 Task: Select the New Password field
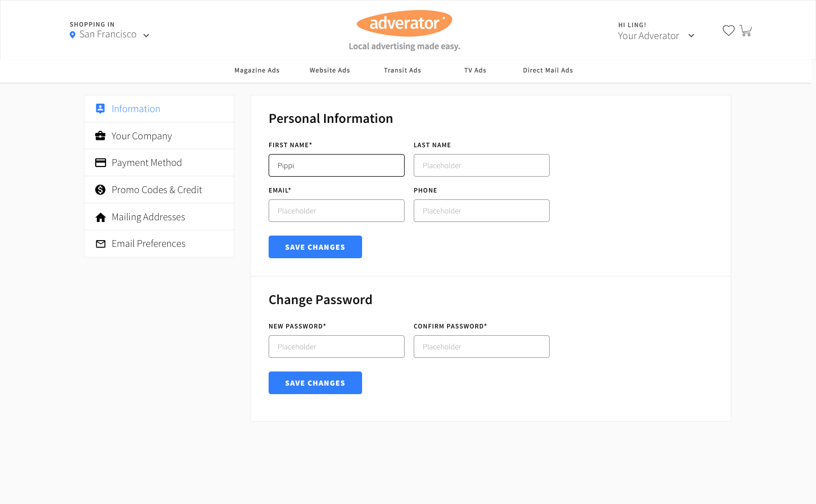click(x=337, y=347)
